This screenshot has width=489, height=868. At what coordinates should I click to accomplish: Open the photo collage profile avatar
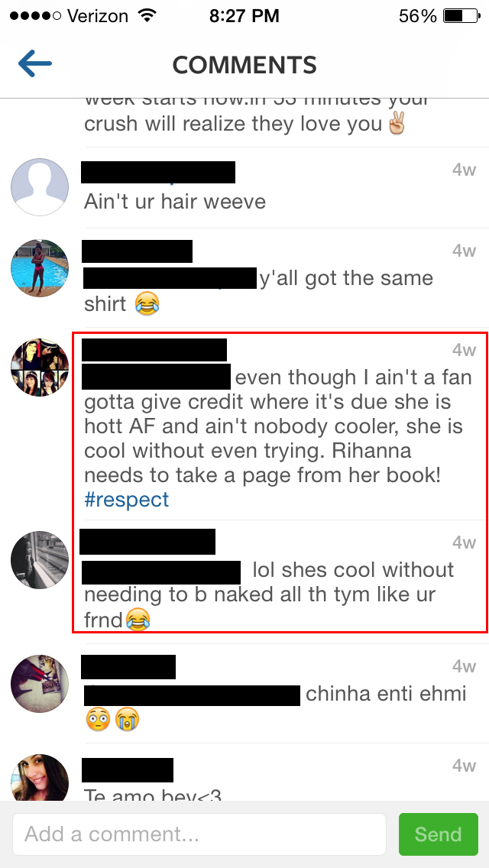[x=40, y=368]
